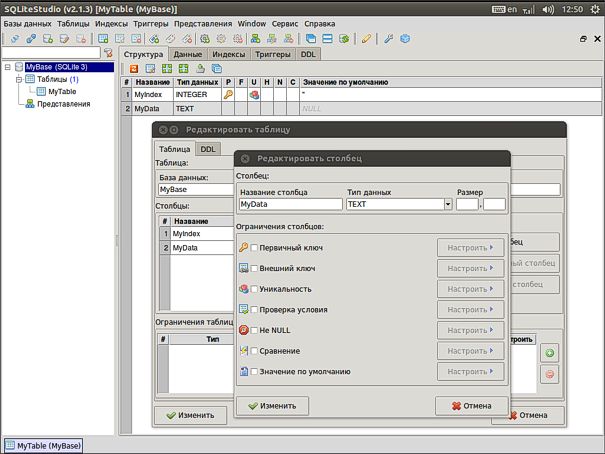
Task: Click the create index toolbar icon
Action: [154, 39]
